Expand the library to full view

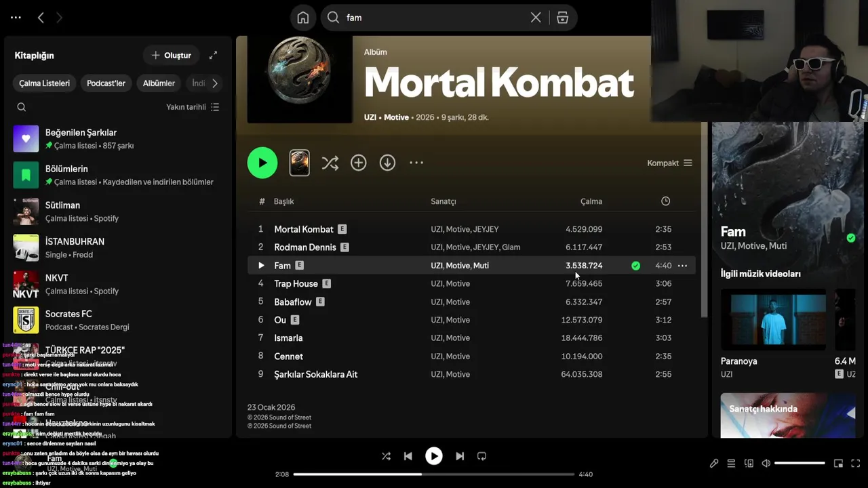pos(213,55)
